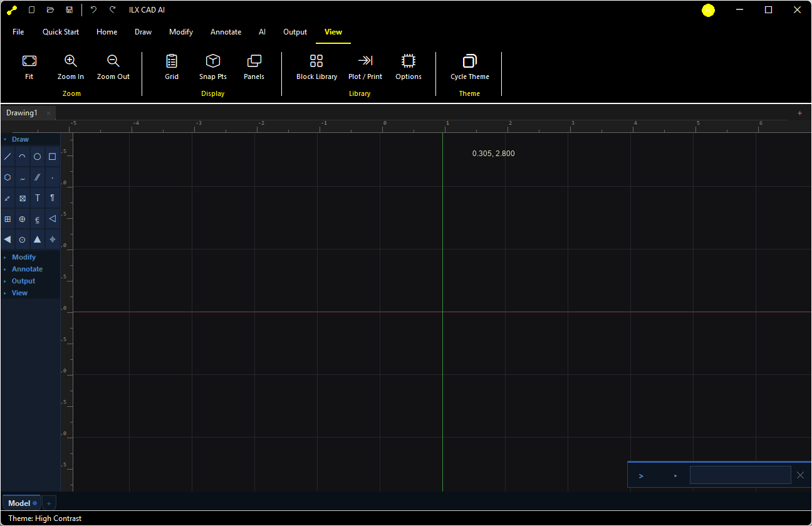
Task: Select the circle-with-center-dot tool
Action: point(23,239)
